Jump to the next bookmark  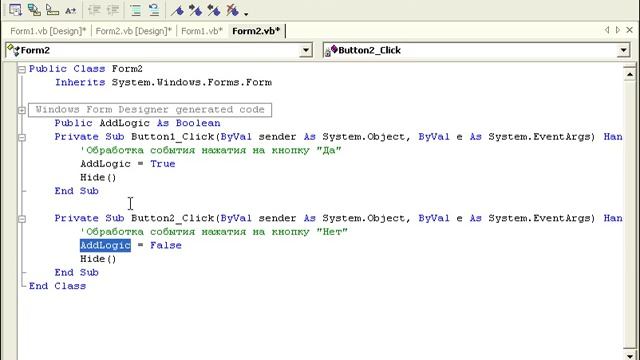coord(195,10)
